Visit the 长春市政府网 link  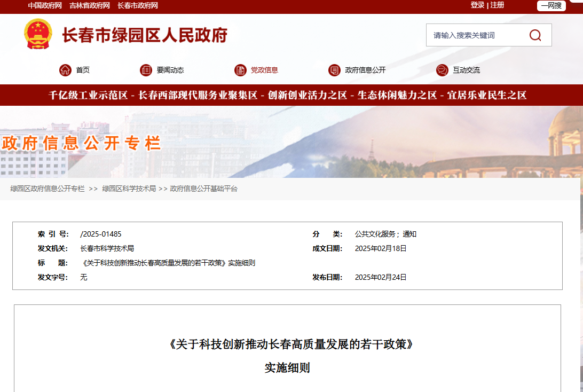(136, 6)
